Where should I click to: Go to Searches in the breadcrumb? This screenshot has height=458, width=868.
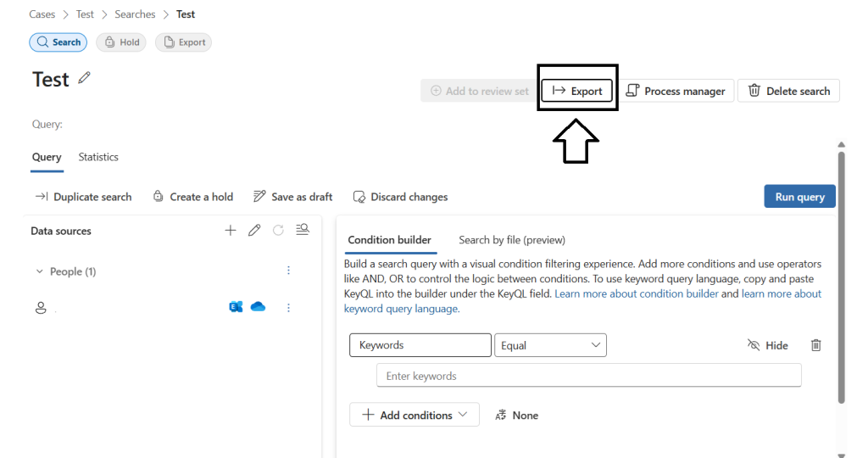click(x=135, y=14)
